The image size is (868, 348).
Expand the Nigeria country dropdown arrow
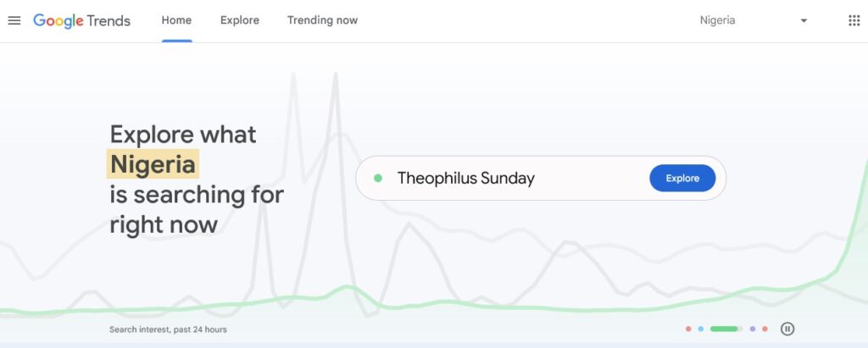tap(804, 21)
